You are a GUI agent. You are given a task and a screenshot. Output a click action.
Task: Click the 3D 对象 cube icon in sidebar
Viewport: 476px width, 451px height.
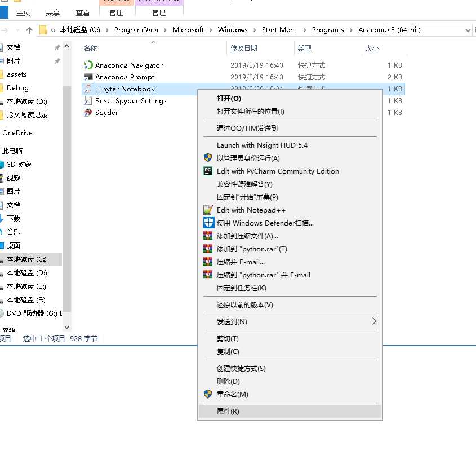(2, 165)
